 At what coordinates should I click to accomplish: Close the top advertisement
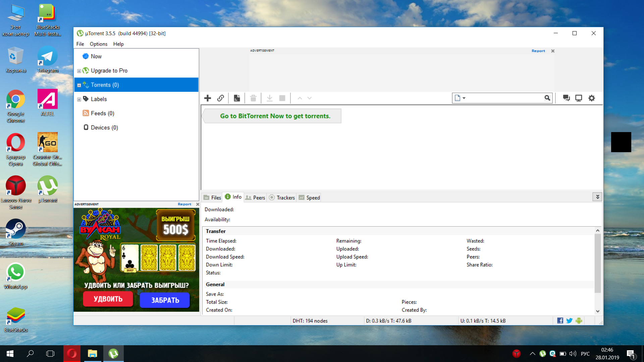[x=553, y=51]
